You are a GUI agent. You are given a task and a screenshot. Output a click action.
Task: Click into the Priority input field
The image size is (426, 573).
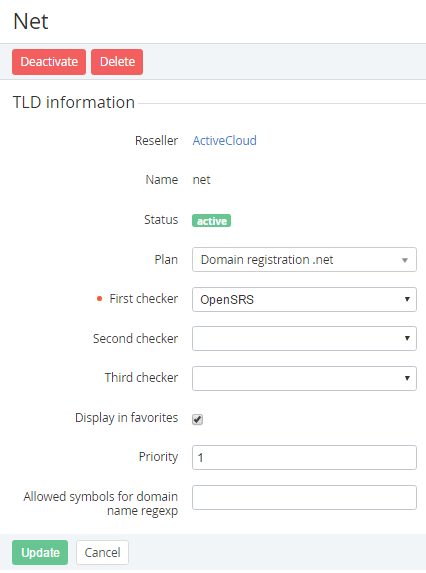pos(304,457)
